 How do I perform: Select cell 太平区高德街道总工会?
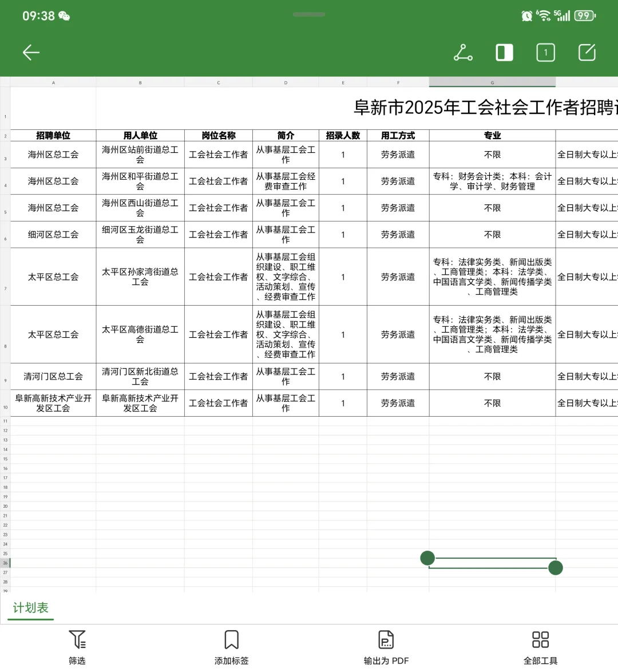(x=140, y=334)
